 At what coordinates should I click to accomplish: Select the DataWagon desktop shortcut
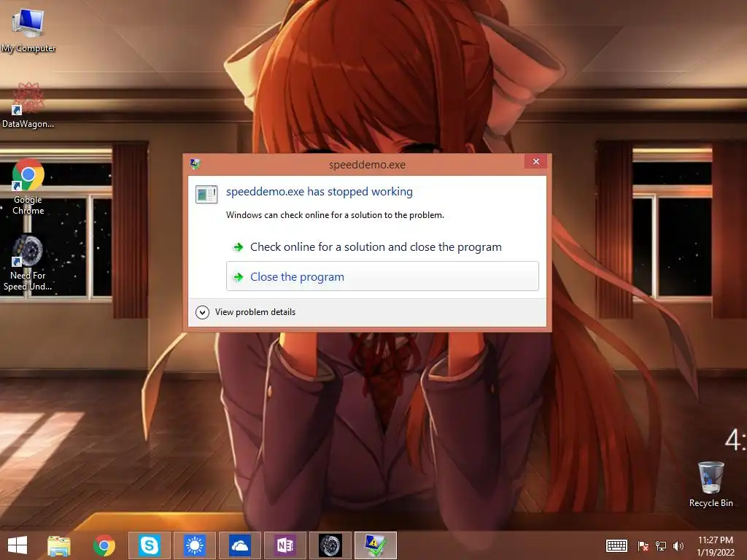click(28, 106)
